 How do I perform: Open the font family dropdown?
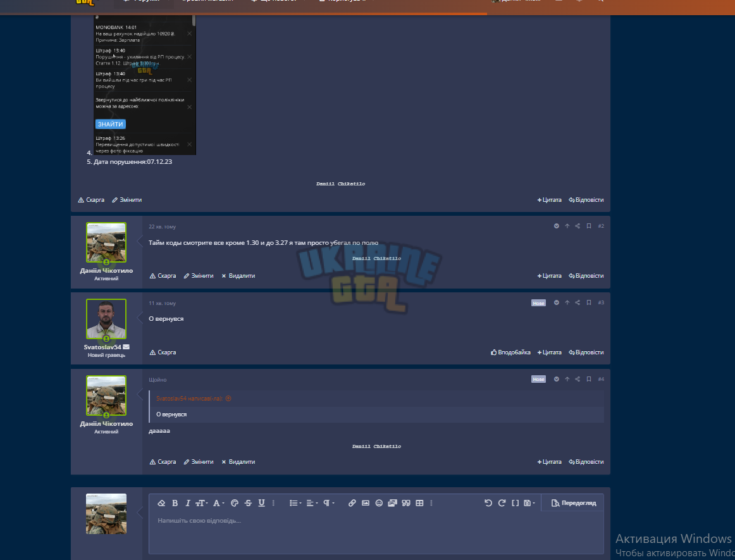(x=218, y=503)
